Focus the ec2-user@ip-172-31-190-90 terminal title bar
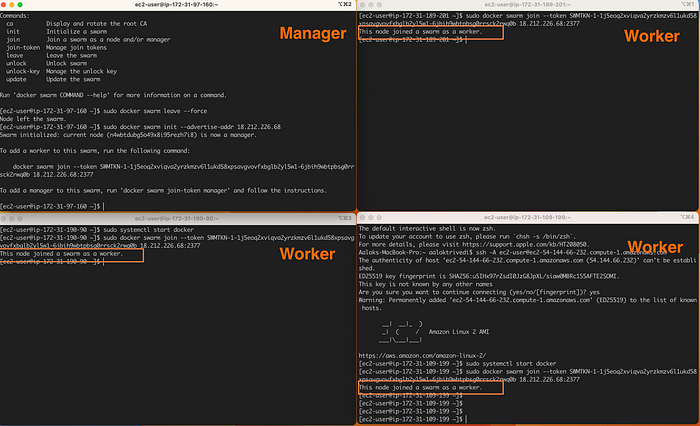This screenshot has width=700, height=426. 177,218
